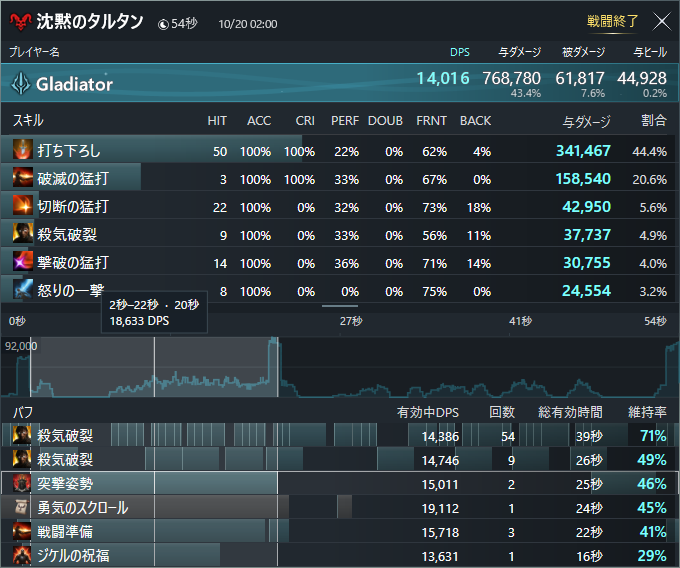Click the Gladiator class emblem icon

click(20, 83)
